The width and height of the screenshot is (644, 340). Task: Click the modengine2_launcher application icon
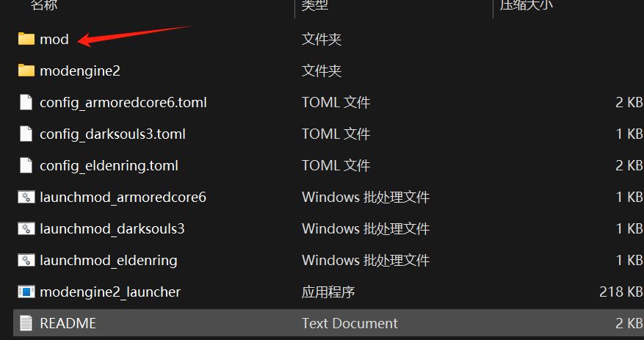pyautogui.click(x=26, y=292)
